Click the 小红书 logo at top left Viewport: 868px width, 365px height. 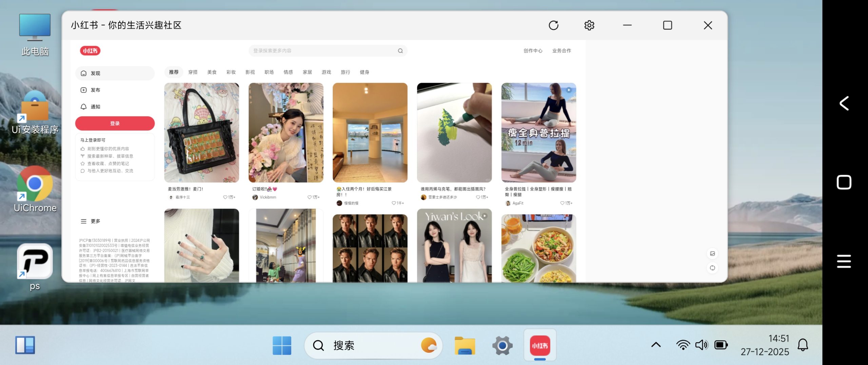pyautogui.click(x=90, y=51)
